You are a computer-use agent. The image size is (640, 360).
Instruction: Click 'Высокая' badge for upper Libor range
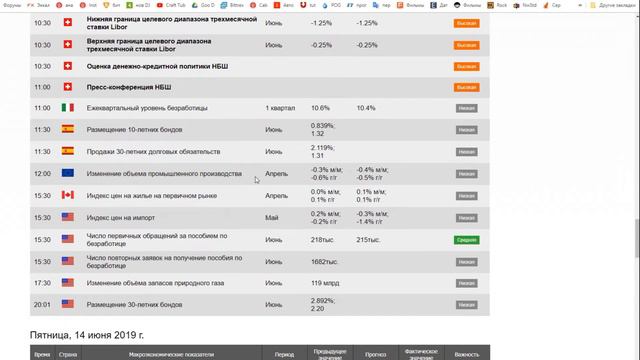click(467, 45)
